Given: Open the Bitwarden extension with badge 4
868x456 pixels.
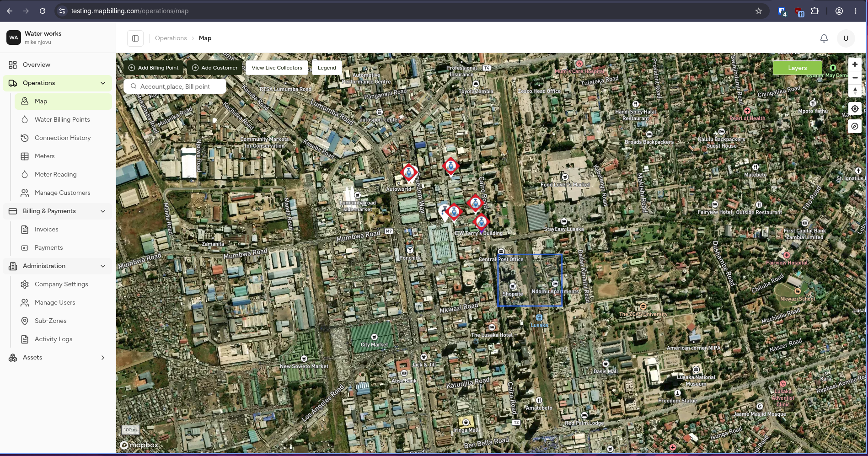Looking at the screenshot, I should click(782, 11).
